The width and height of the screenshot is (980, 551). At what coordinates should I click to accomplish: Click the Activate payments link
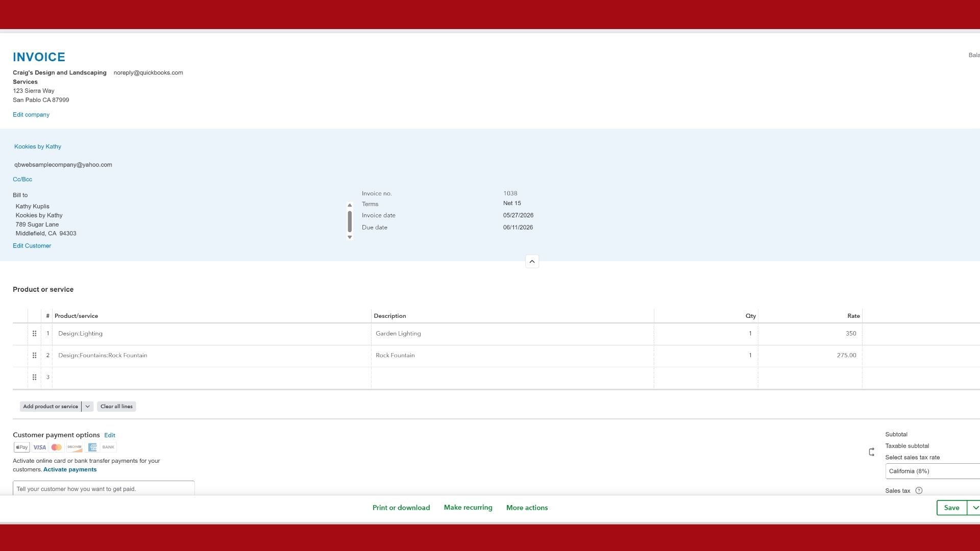tap(70, 470)
